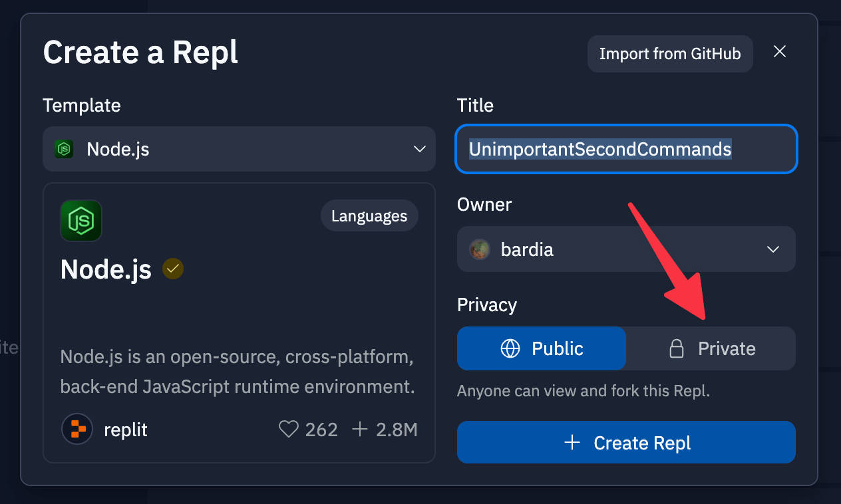Click the globe icon on Public
Image resolution: width=841 pixels, height=504 pixels.
coord(510,348)
